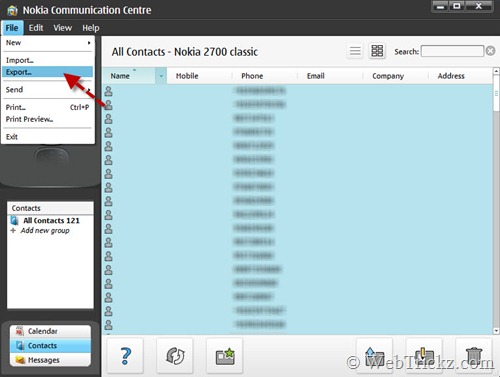Switch to grid card view icon
This screenshot has height=377, width=500.
(377, 51)
